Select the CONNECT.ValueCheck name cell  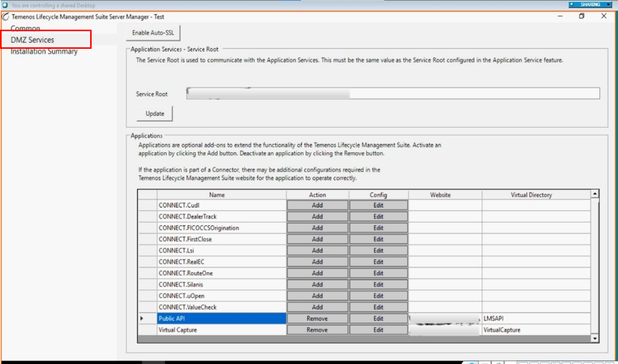pos(222,307)
